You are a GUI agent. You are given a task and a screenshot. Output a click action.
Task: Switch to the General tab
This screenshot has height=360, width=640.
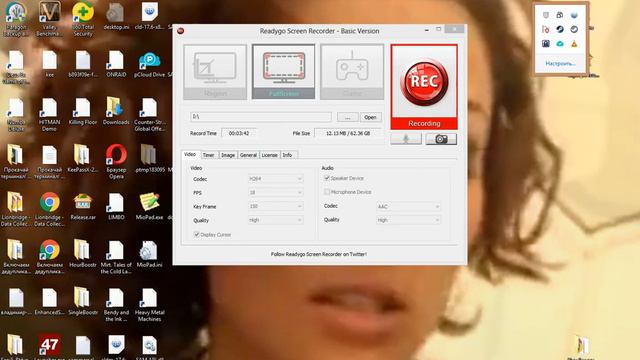coord(248,155)
